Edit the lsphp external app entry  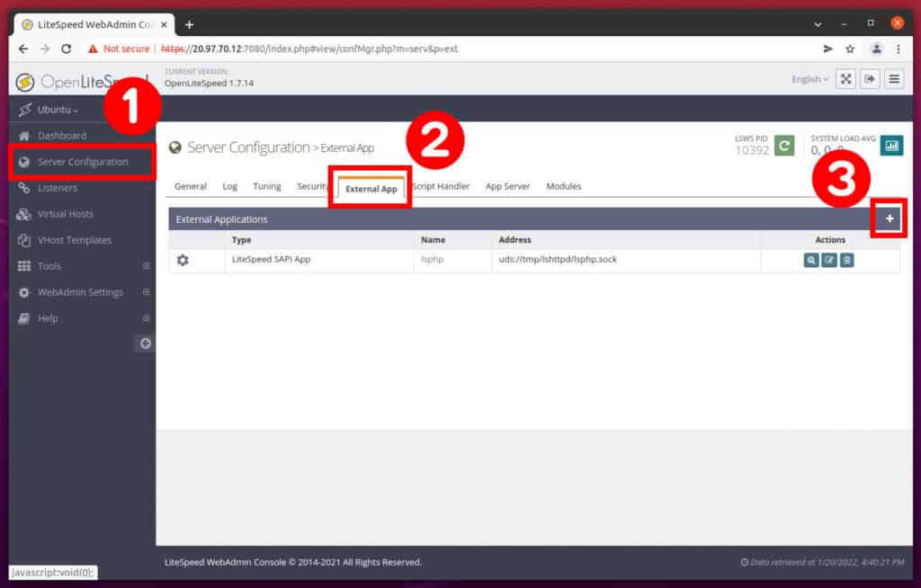828,260
